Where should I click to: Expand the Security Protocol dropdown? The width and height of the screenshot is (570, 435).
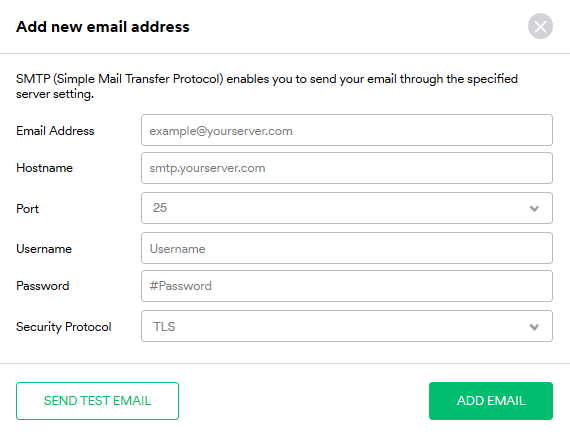tap(347, 326)
